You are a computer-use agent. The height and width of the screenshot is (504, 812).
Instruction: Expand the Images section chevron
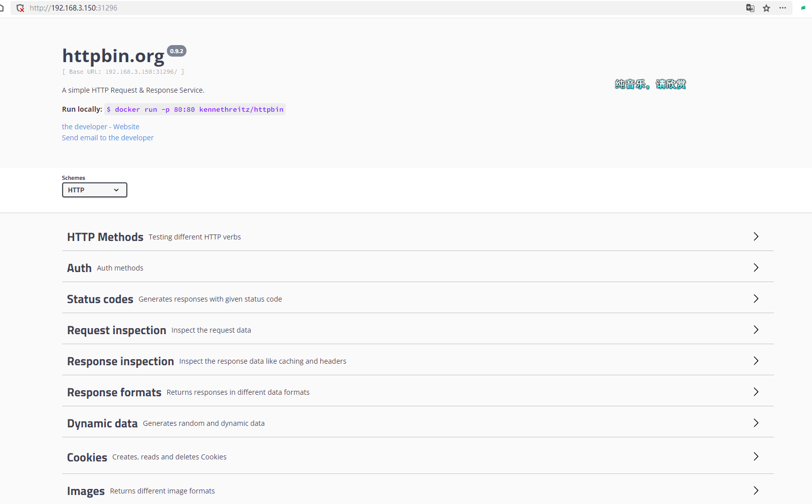[x=756, y=491]
